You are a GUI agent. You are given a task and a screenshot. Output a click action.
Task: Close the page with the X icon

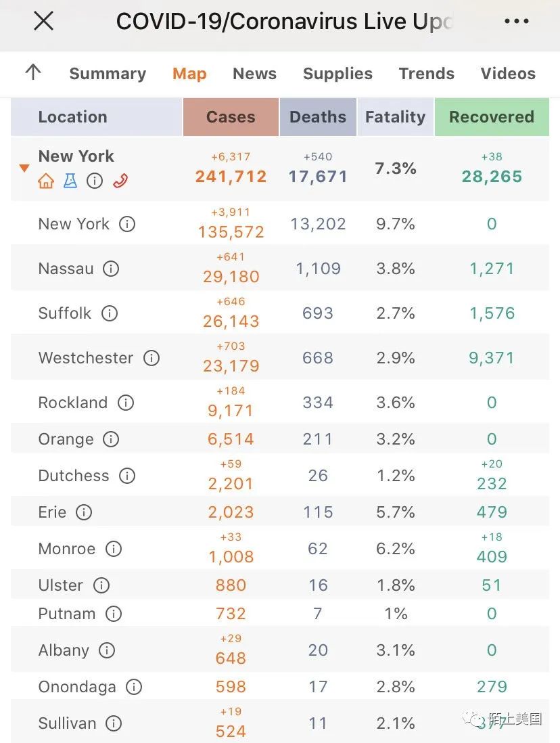[43, 21]
